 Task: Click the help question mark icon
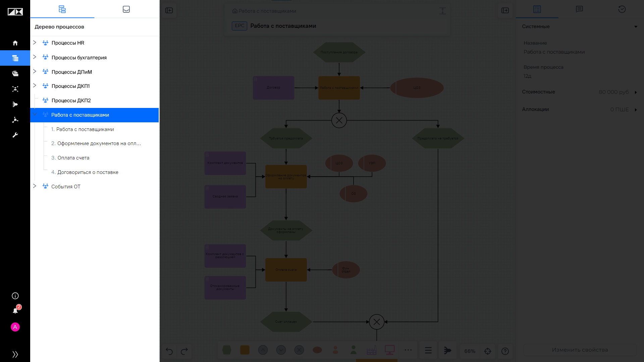point(505,351)
